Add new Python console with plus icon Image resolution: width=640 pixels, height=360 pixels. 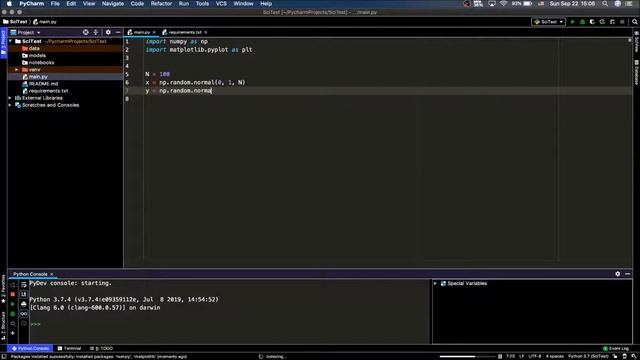point(13,333)
